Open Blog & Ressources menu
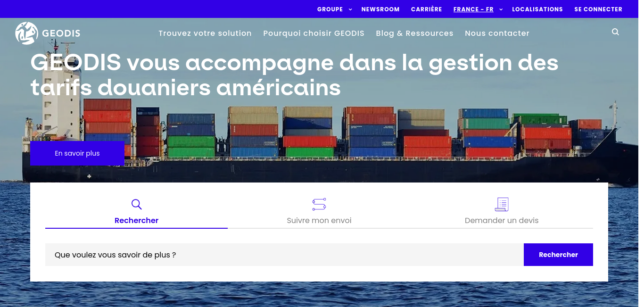The width and height of the screenshot is (644, 307). click(x=415, y=33)
